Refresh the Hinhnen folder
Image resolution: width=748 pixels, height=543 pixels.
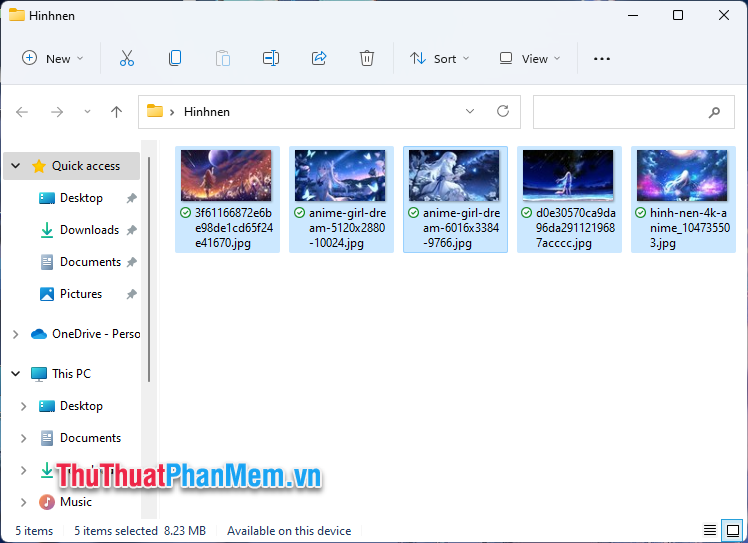(x=503, y=111)
